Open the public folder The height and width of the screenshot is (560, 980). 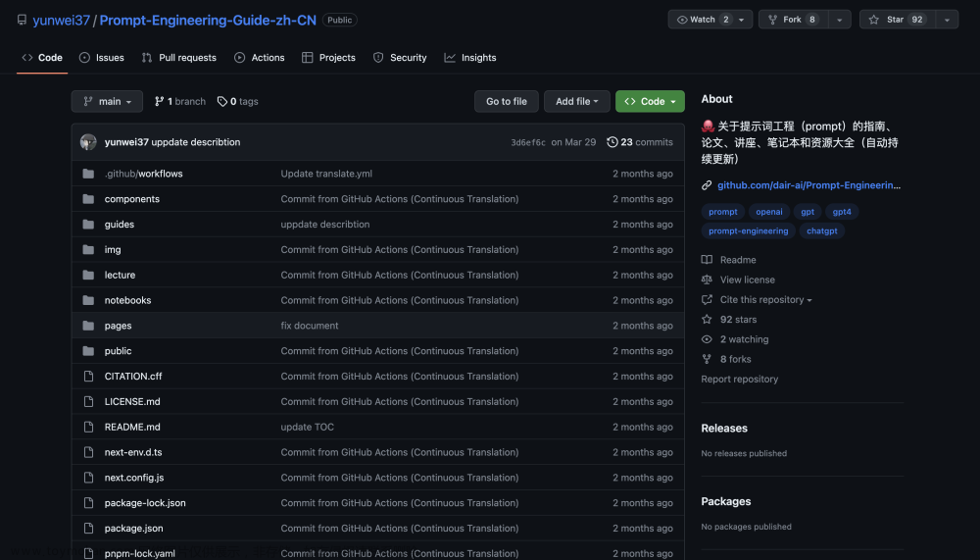[x=118, y=351]
